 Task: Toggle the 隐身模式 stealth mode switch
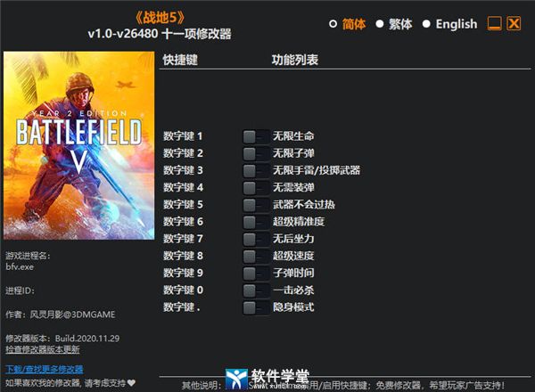[x=256, y=307]
